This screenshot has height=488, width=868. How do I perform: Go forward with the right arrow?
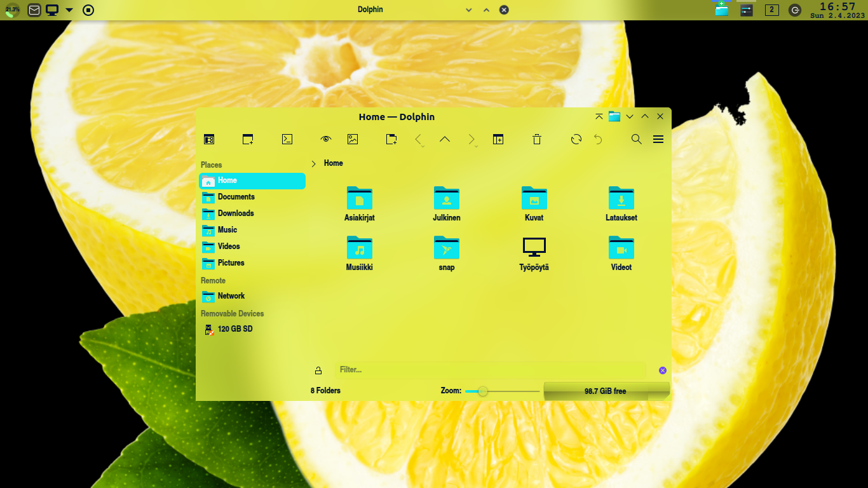[x=471, y=139]
